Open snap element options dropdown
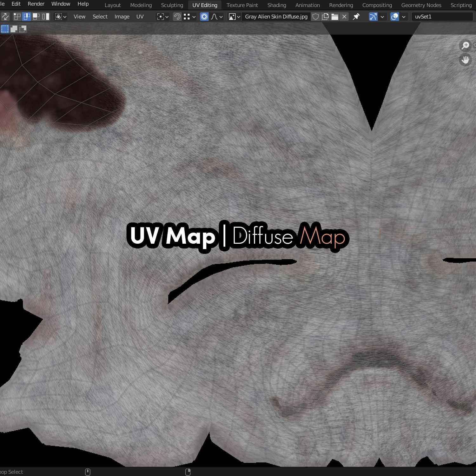Viewport: 476px width, 476px height. [x=190, y=17]
